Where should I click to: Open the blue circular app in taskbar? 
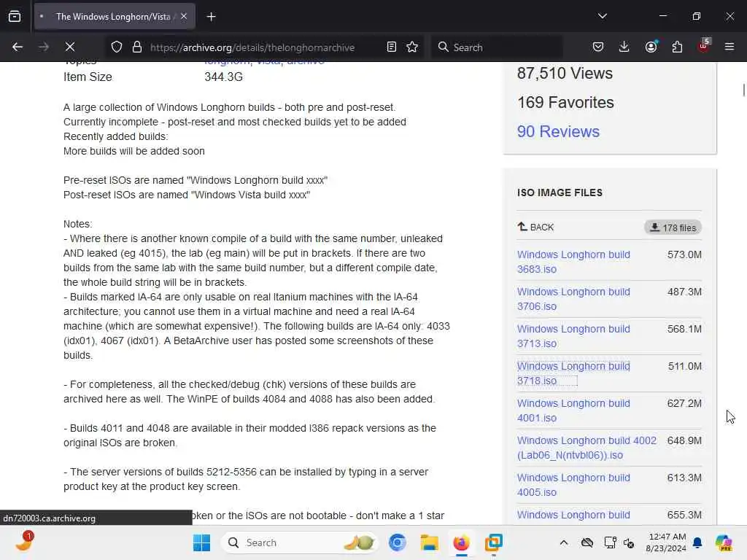point(398,542)
